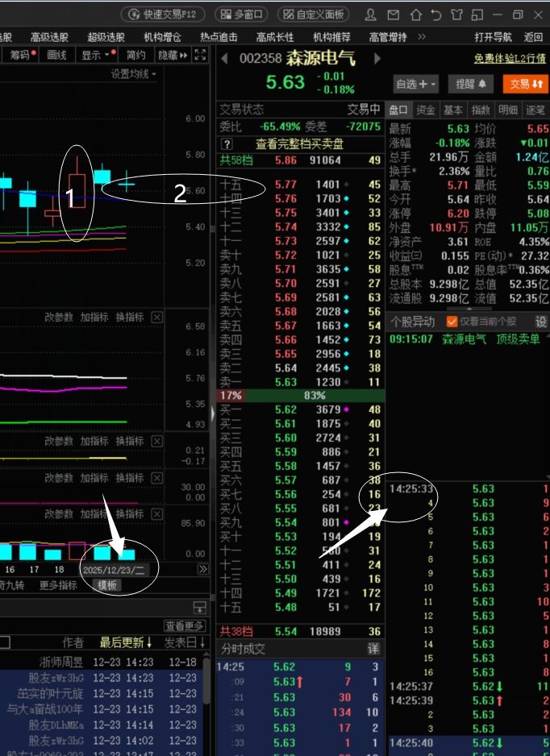Open 机构推荐 menu item

coord(331,37)
